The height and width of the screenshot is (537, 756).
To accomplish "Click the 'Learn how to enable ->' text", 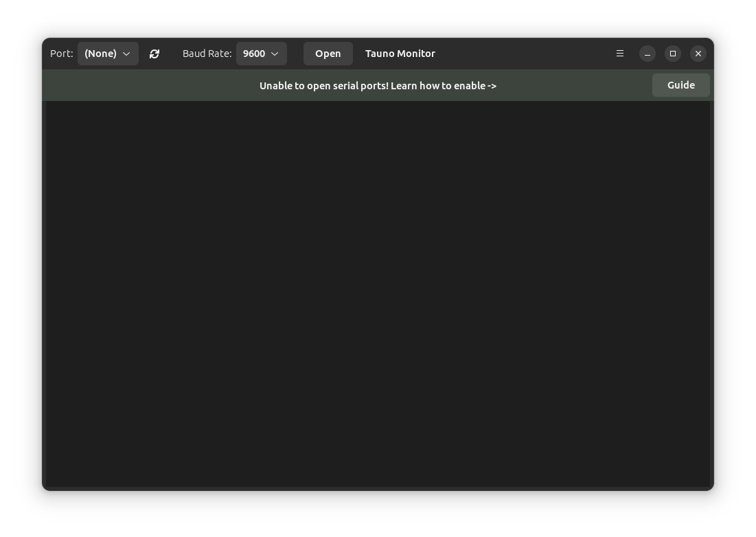I will click(x=444, y=86).
